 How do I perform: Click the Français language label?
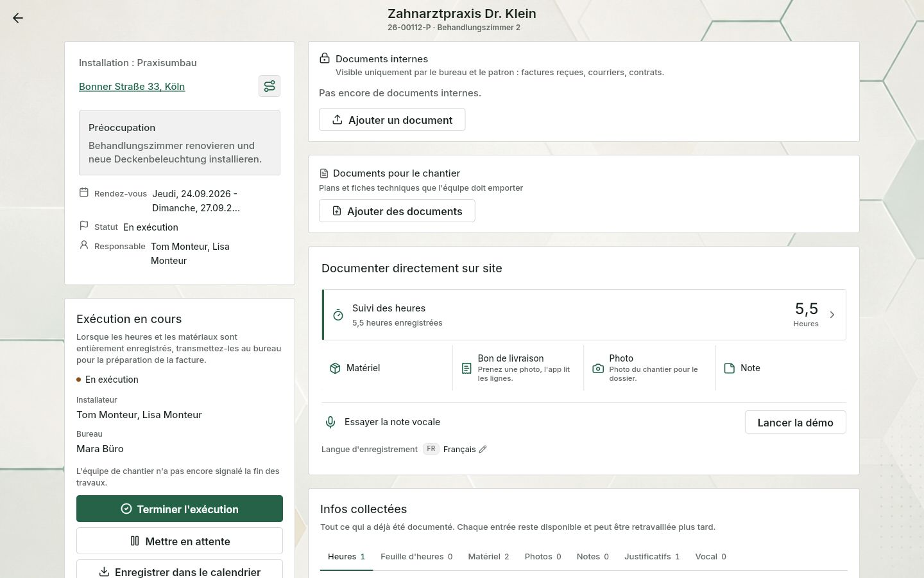pyautogui.click(x=459, y=450)
